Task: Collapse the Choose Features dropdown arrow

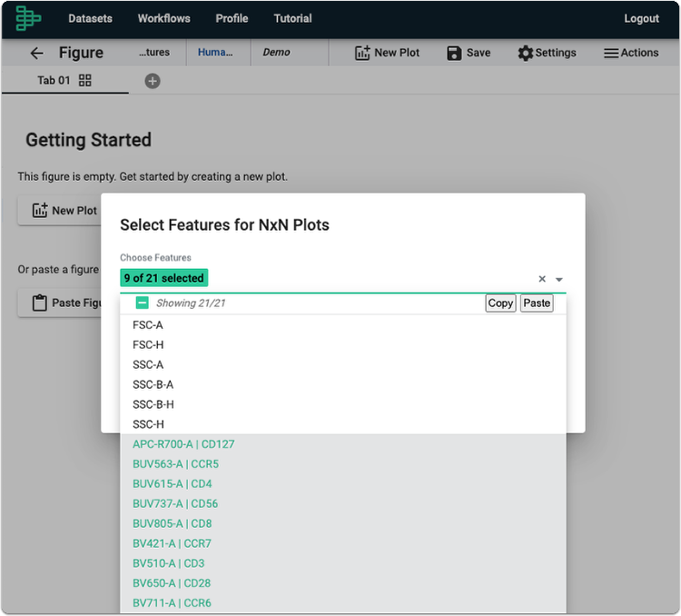Action: pos(559,280)
